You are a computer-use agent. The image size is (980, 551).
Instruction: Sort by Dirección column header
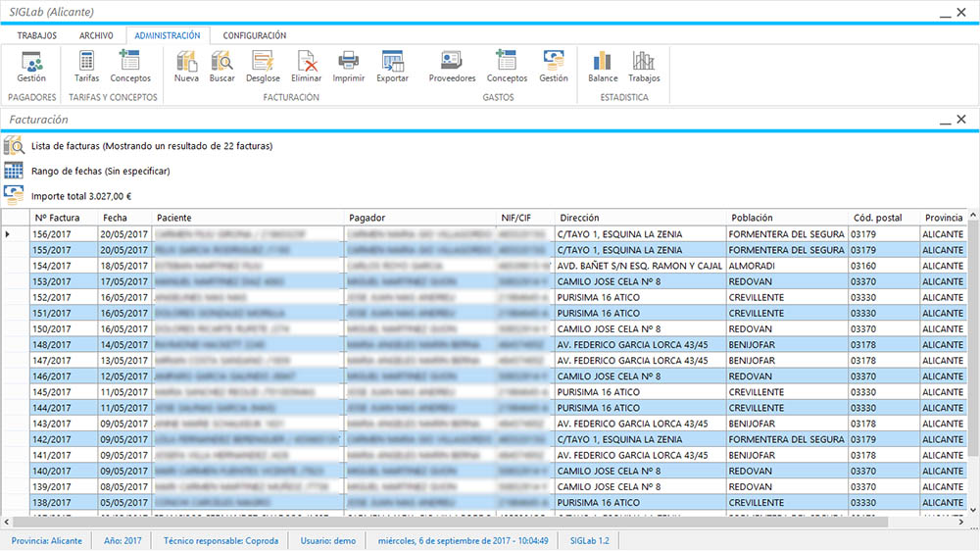640,218
